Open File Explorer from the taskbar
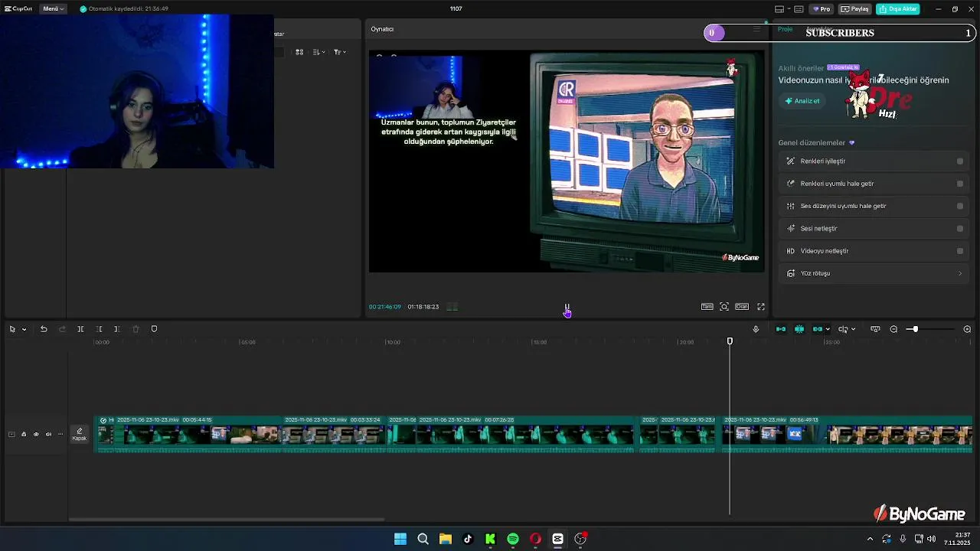 pos(445,539)
